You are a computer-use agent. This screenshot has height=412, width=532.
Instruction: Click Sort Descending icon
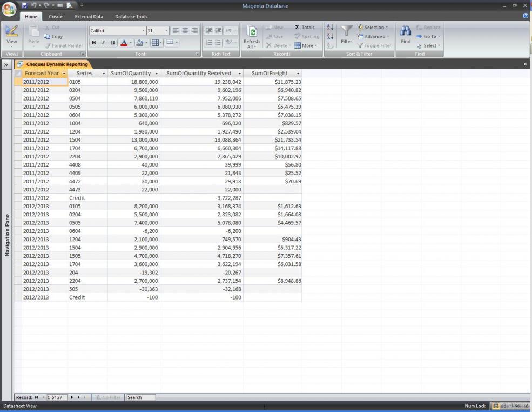(330, 36)
